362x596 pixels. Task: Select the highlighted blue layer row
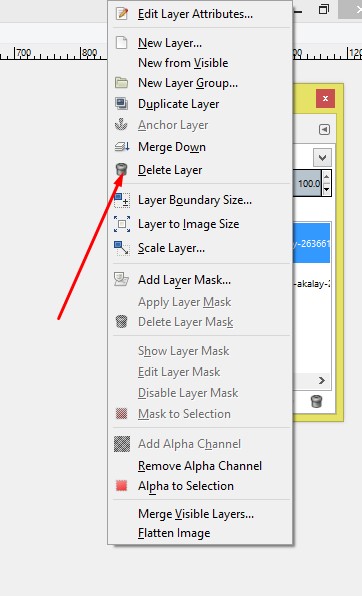tap(311, 243)
